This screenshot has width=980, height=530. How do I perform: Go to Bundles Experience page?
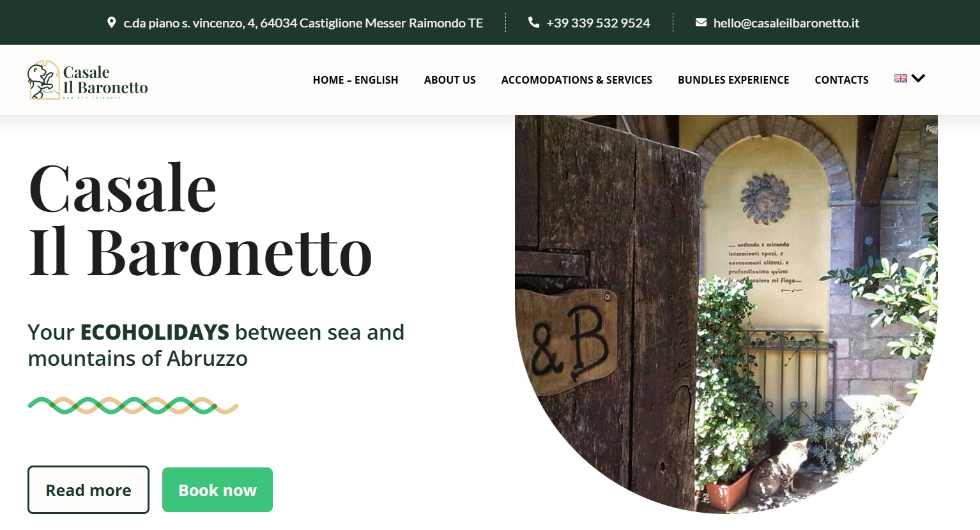click(733, 80)
